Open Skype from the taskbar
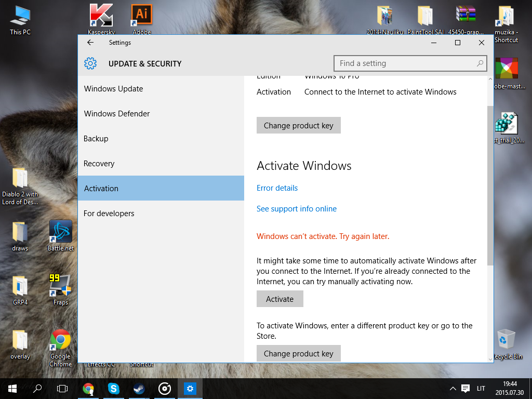Viewport: 532px width, 399px height. point(113,389)
